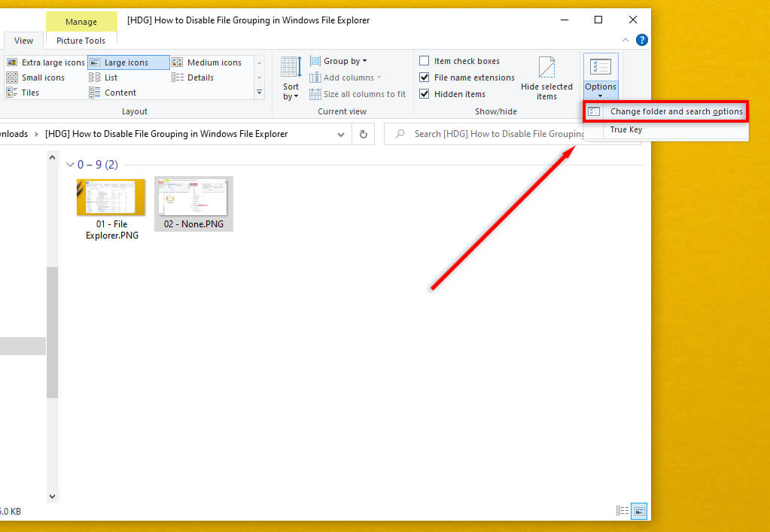Choose the Small icons layout

(35, 78)
